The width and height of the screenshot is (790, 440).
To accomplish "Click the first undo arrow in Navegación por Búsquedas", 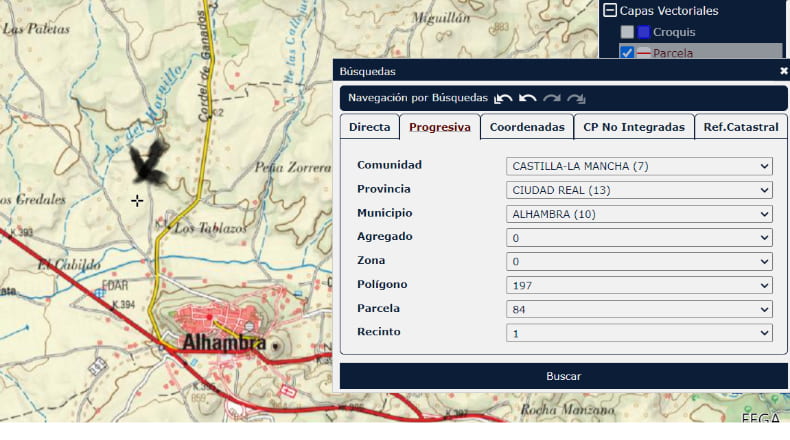I will (x=503, y=98).
